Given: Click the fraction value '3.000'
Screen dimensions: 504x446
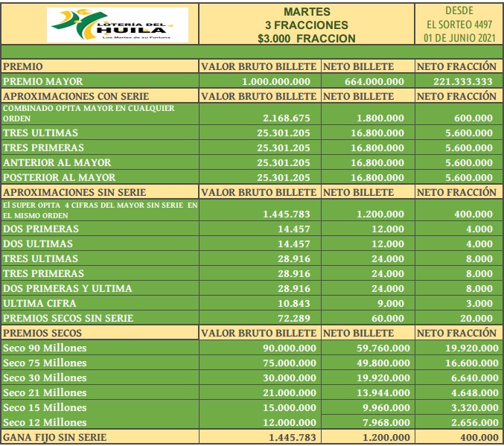Looking at the screenshot, I should point(479,303).
